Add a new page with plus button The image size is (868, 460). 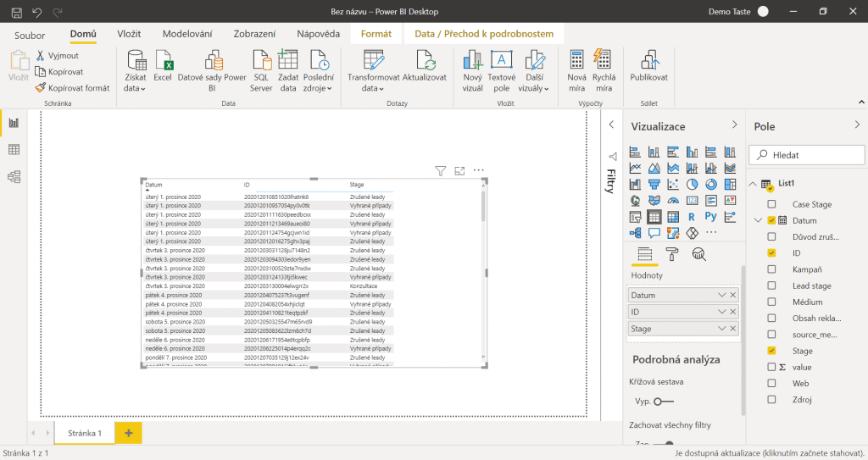pos(128,432)
